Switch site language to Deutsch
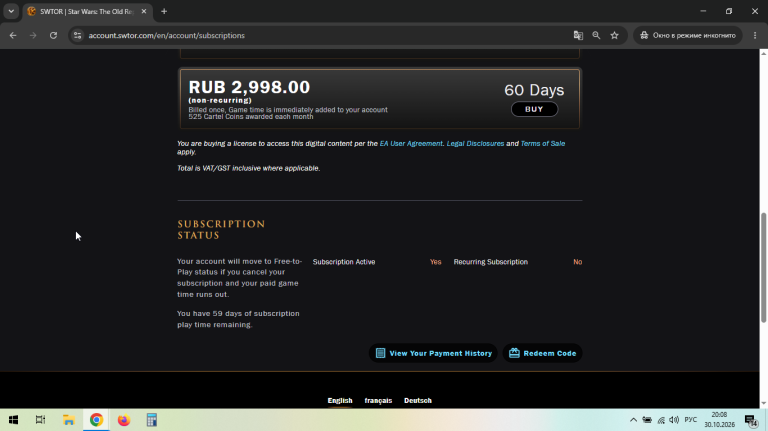Screen dimensions: 768x431 click(x=418, y=401)
